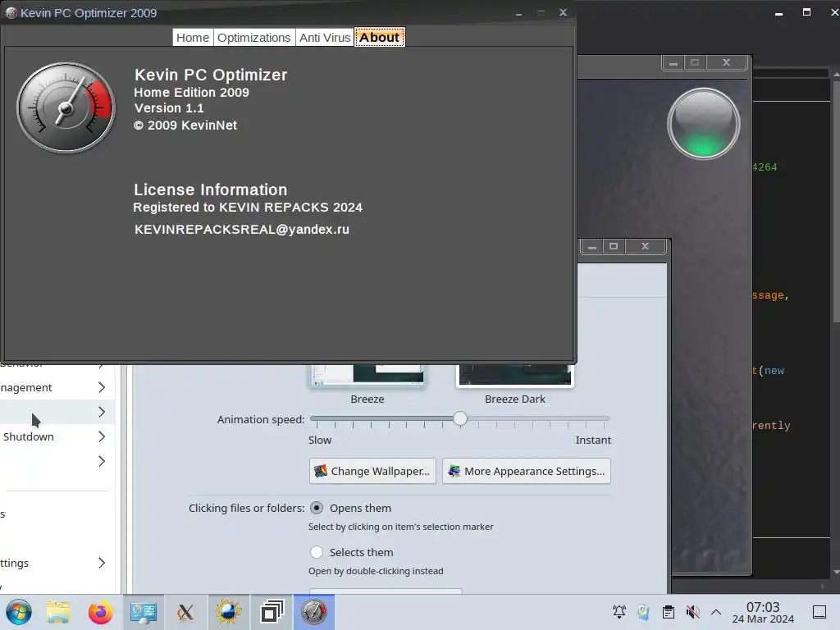
Task: Open the Start menu orb
Action: point(18,612)
